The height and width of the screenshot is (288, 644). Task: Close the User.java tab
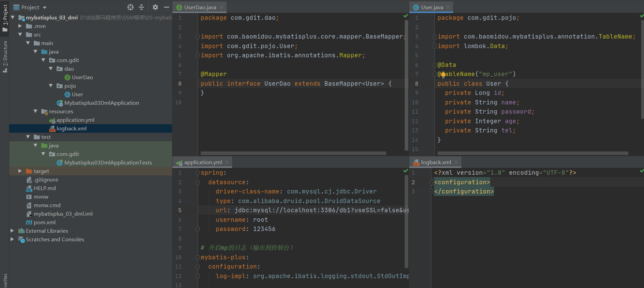[x=448, y=7]
